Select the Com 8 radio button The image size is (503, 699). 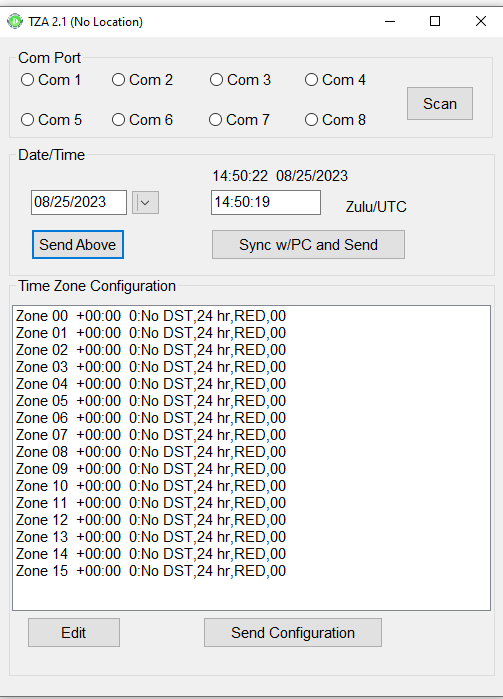(335, 119)
